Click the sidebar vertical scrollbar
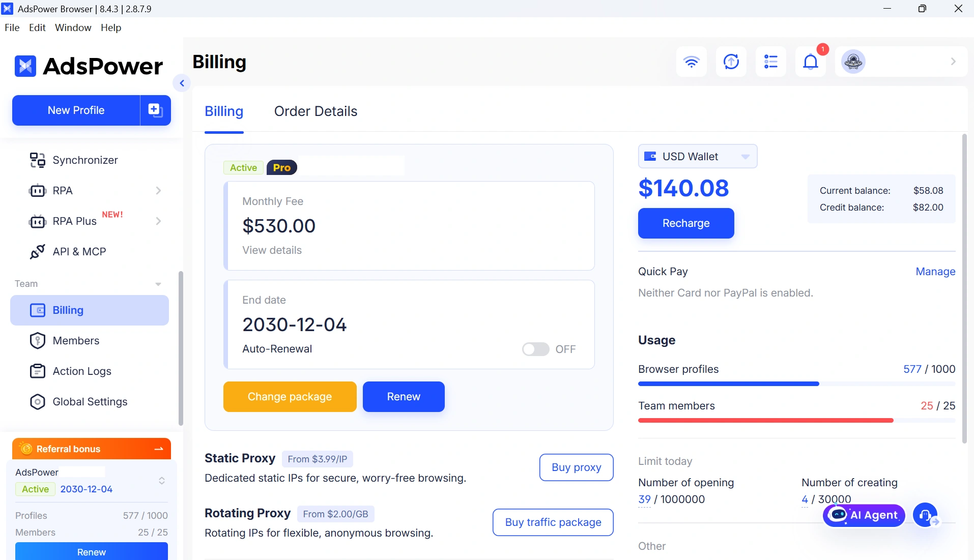The width and height of the screenshot is (974, 560). click(x=181, y=348)
